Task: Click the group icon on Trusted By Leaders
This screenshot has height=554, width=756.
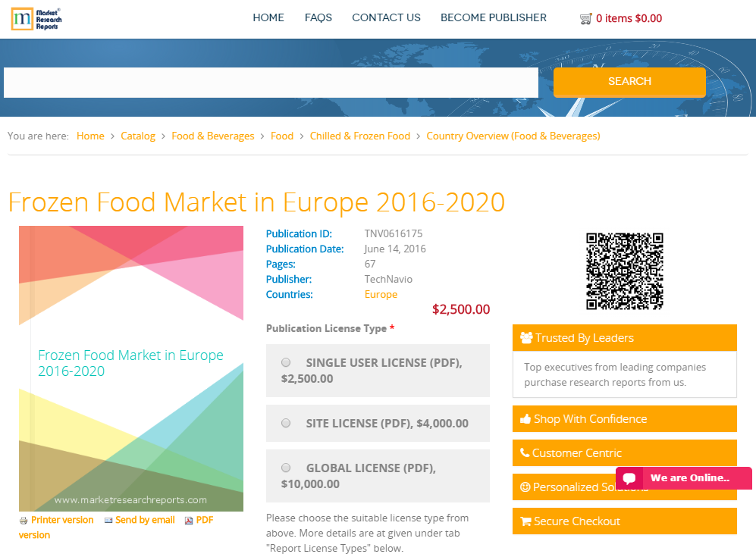Action: coord(526,338)
